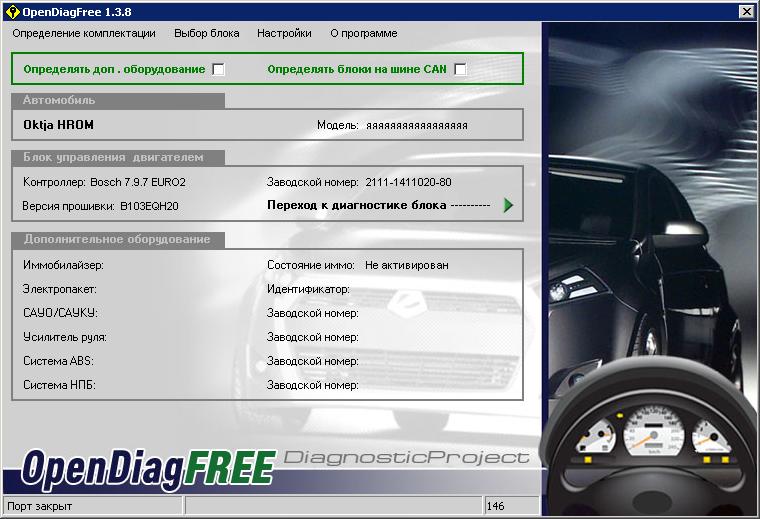This screenshot has width=760, height=519.
Task: Close the OpenDiagFree window
Action: point(746,12)
